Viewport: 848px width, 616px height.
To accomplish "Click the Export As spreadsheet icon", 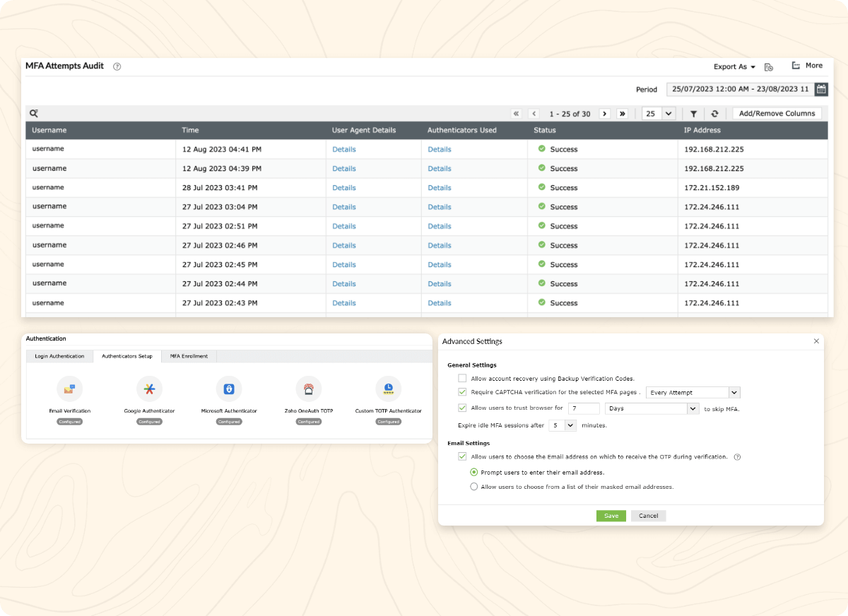I will 769,66.
